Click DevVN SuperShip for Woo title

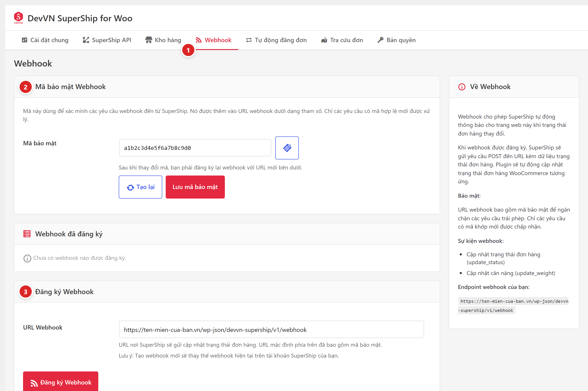click(x=80, y=18)
